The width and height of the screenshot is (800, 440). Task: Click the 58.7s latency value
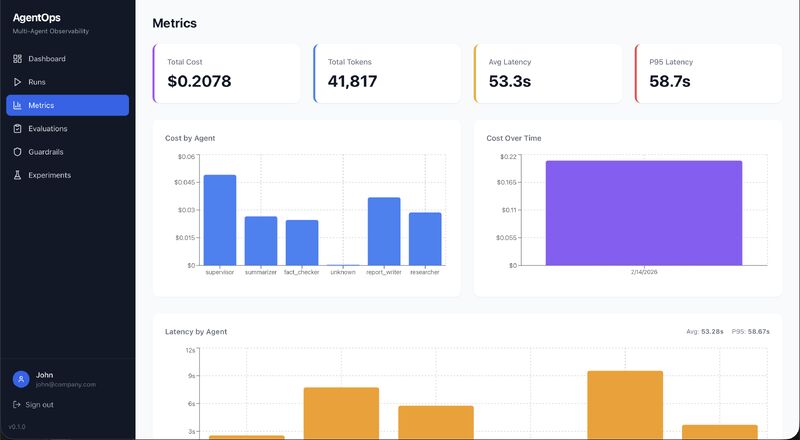(670, 81)
